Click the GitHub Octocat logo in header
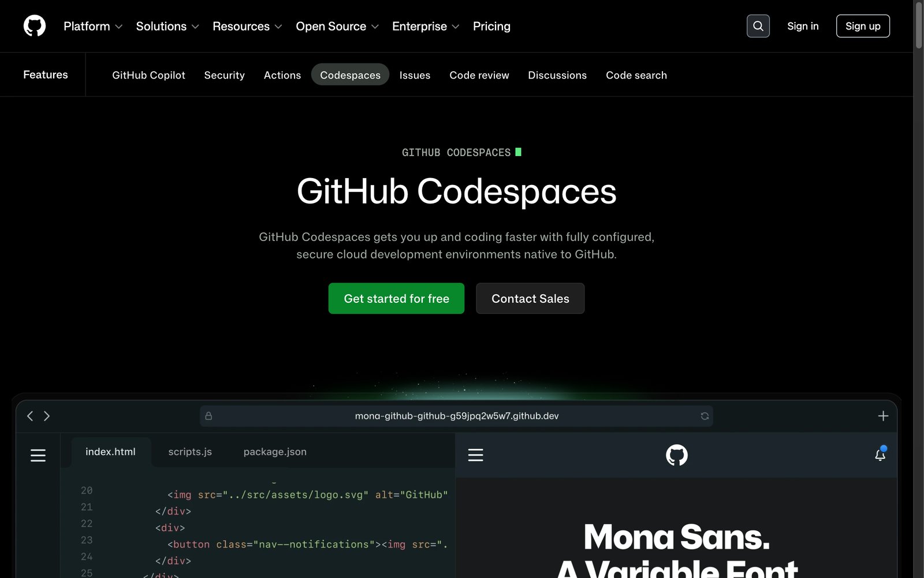The height and width of the screenshot is (578, 924). pyautogui.click(x=35, y=26)
